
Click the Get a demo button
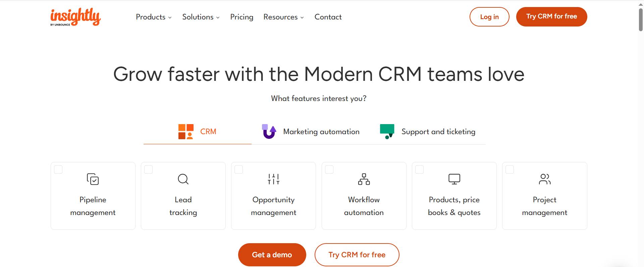tap(272, 255)
